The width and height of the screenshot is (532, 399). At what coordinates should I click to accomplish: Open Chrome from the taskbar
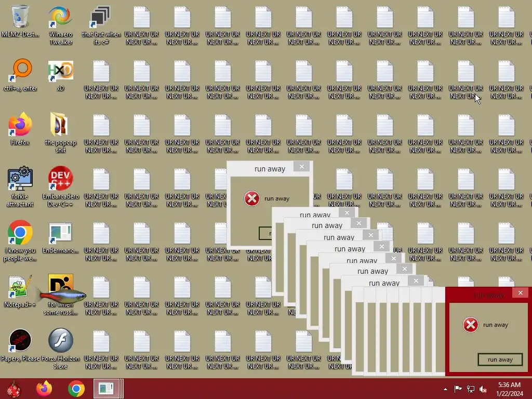pos(76,389)
